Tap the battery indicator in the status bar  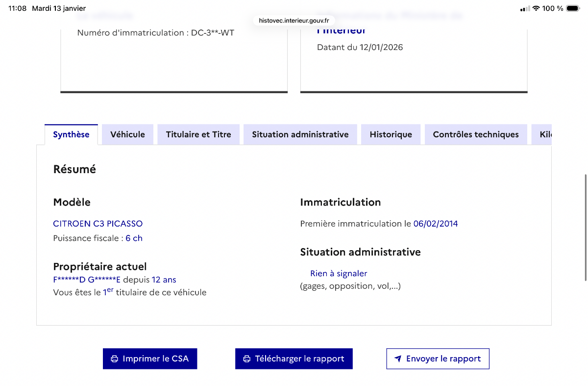pyautogui.click(x=572, y=8)
